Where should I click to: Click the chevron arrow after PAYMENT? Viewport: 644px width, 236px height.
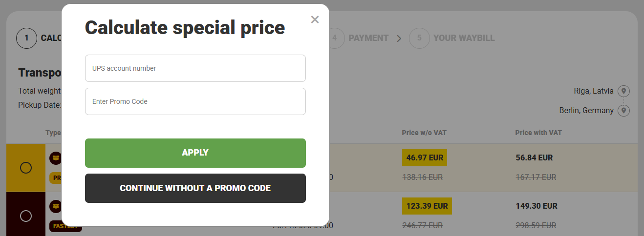tap(399, 38)
